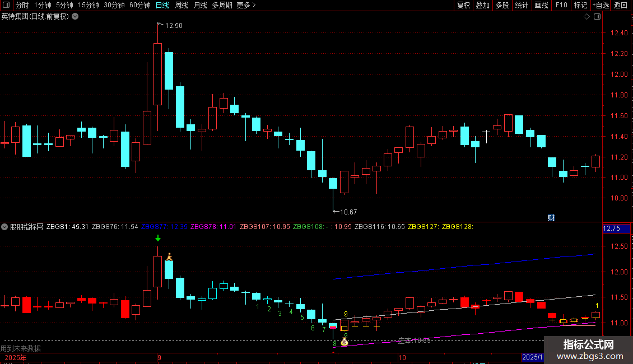Viewport: 633px width, 364px height.
Task: Click the 复权 adjustment button
Action: pyautogui.click(x=463, y=5)
